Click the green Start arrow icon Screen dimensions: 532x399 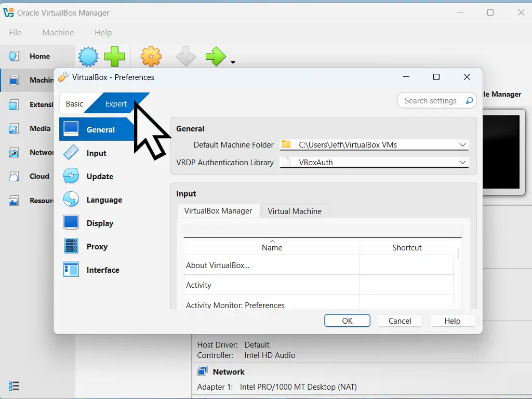(x=216, y=57)
